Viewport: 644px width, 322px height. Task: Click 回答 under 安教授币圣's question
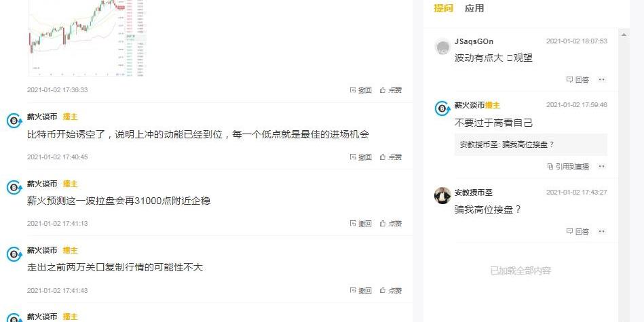point(577,232)
